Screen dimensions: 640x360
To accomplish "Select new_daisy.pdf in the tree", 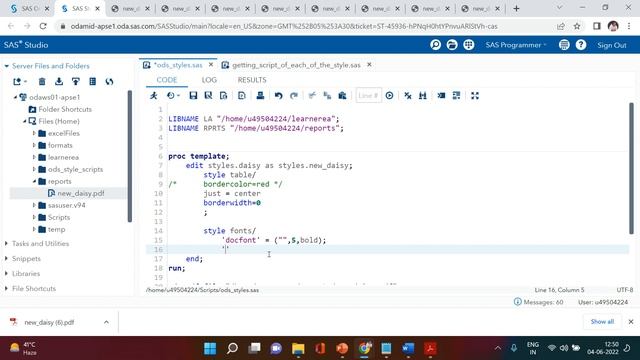I will (80, 193).
